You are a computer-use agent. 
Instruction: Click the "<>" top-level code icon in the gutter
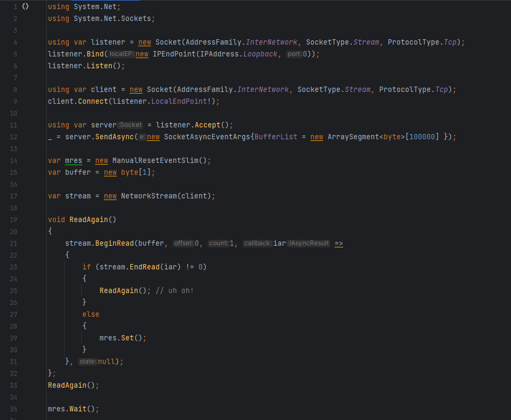point(25,6)
